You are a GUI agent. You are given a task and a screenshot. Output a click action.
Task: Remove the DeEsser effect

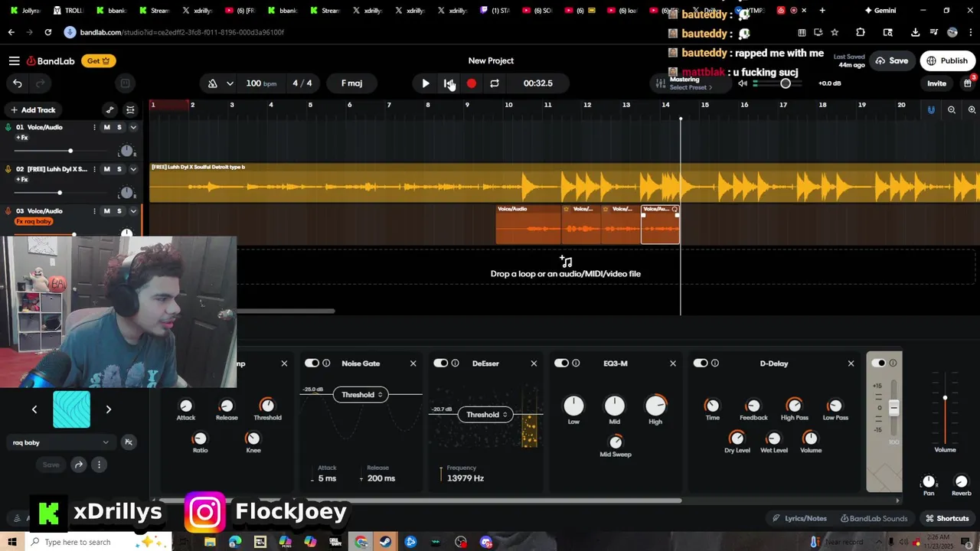pos(534,364)
